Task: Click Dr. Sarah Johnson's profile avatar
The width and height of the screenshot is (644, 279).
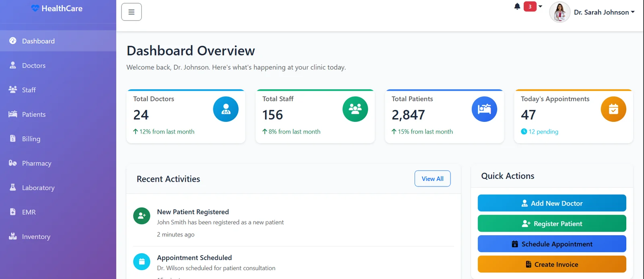Action: point(559,12)
